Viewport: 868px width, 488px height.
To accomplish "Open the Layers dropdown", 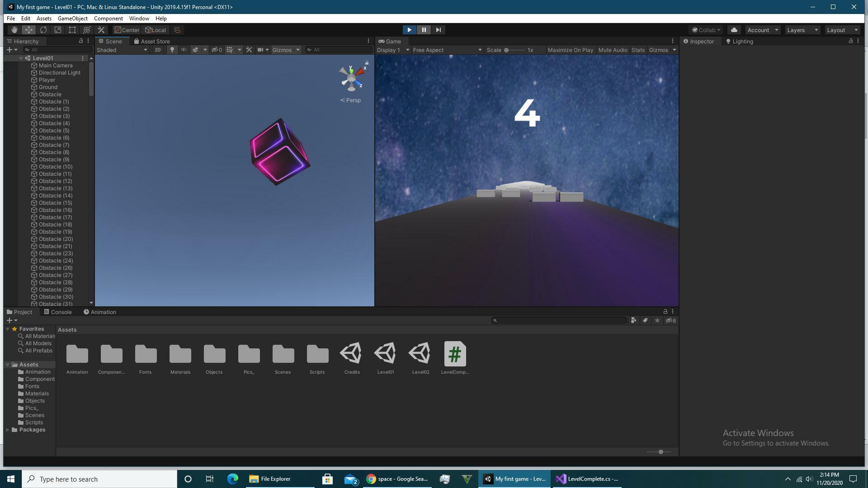I will 802,30.
